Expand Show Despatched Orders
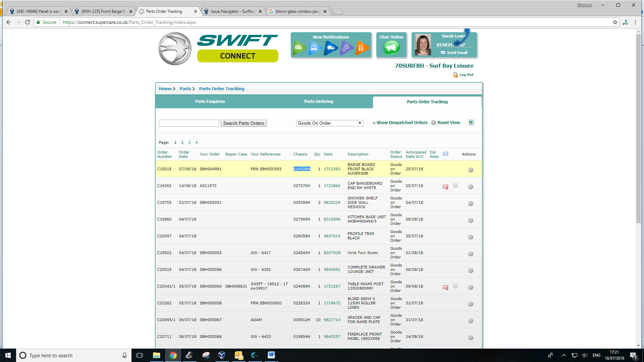Image resolution: width=644 pixels, height=362 pixels. click(401, 123)
